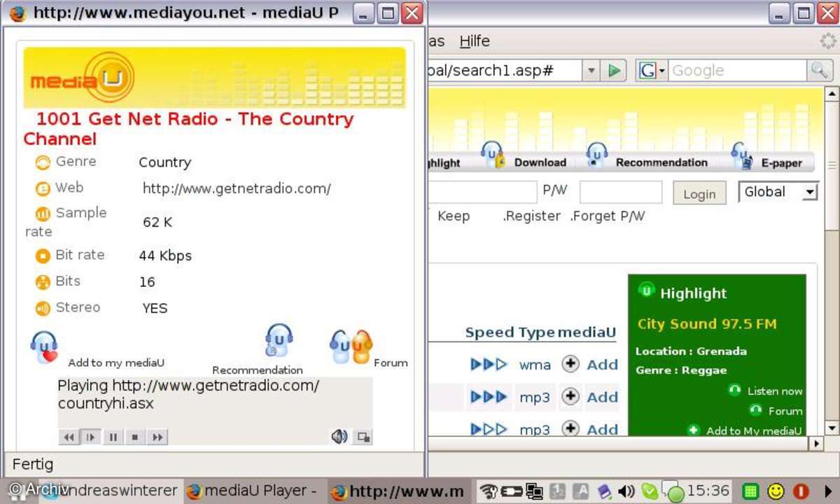This screenshot has width=840, height=504.
Task: Click Forum link in Highlight box
Action: 785,411
